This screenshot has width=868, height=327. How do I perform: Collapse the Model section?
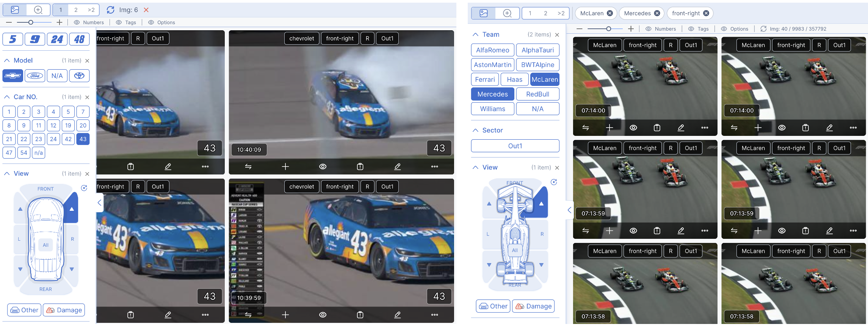[x=7, y=60]
